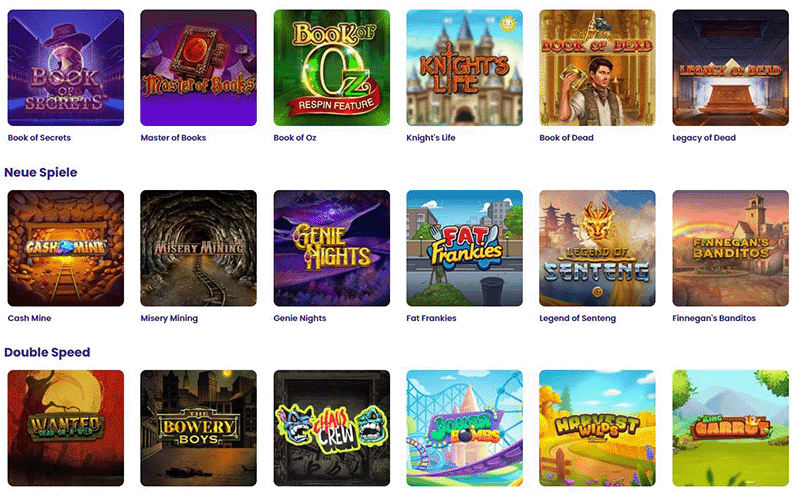Launch the Master of Books game tile

(198, 67)
